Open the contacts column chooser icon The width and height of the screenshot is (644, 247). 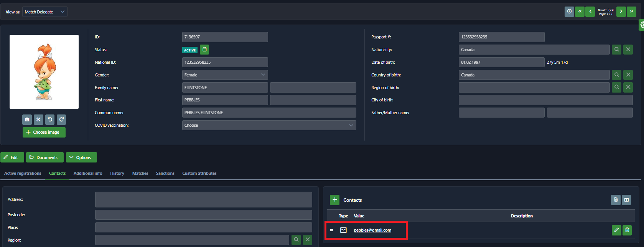[626, 200]
